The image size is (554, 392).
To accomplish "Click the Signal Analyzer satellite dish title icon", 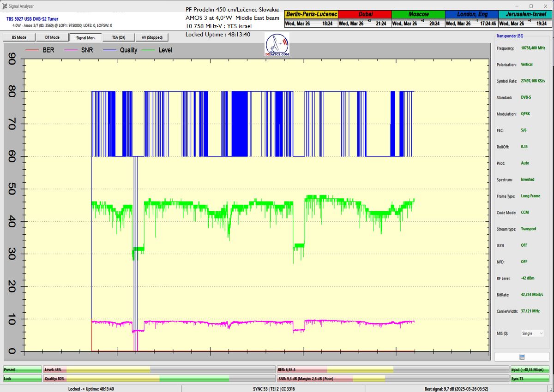I will click(x=5, y=6).
